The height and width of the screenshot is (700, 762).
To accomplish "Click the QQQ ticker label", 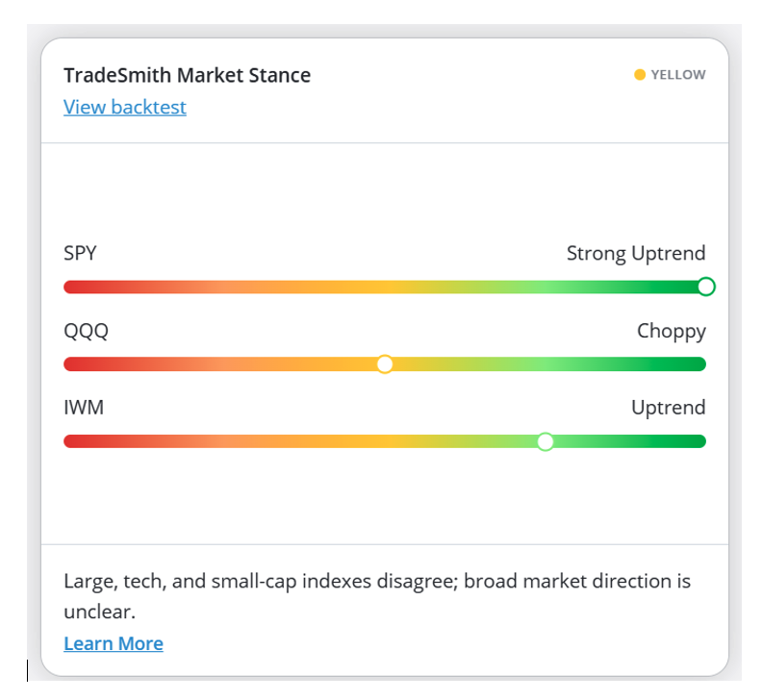I will click(86, 331).
